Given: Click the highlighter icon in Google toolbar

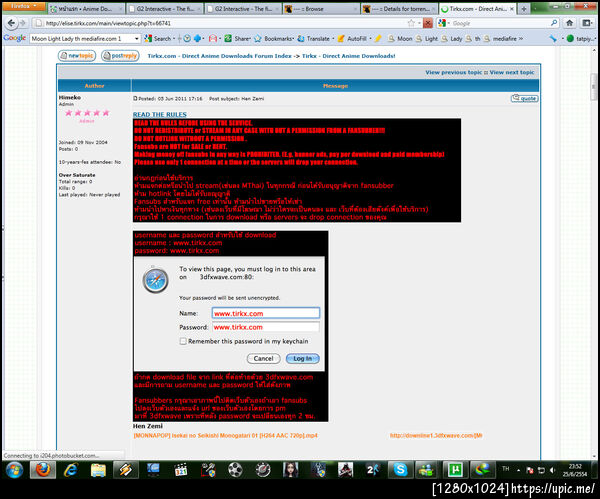Looking at the screenshot, I should coord(378,39).
